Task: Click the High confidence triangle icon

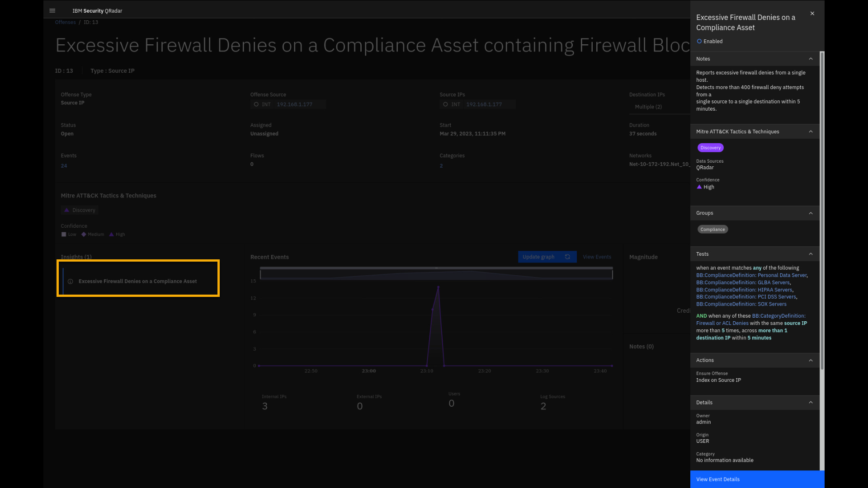Action: [x=699, y=187]
